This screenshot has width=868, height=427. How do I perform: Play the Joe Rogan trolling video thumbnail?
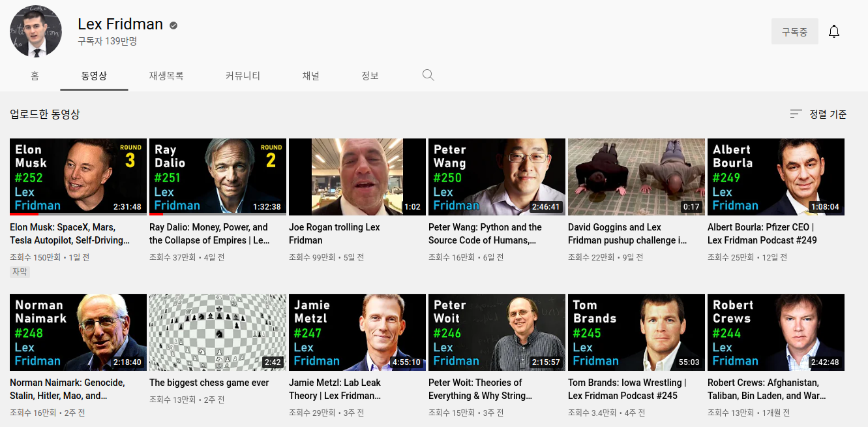coord(357,177)
